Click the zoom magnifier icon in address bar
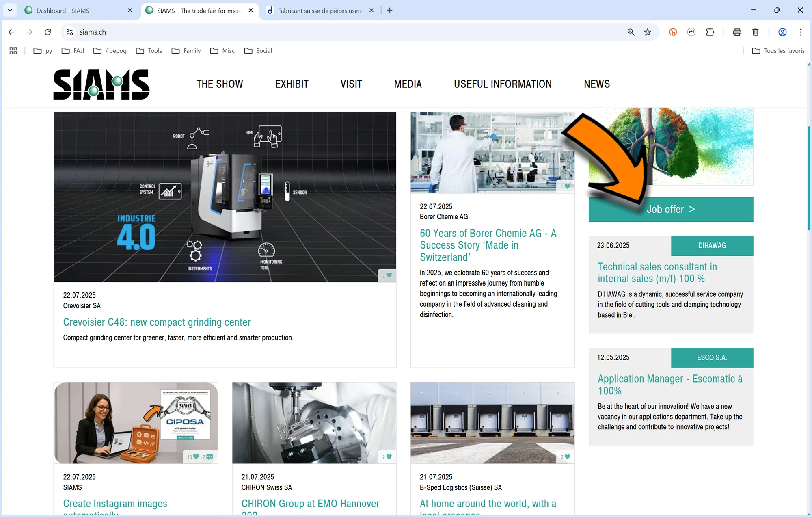 631,32
